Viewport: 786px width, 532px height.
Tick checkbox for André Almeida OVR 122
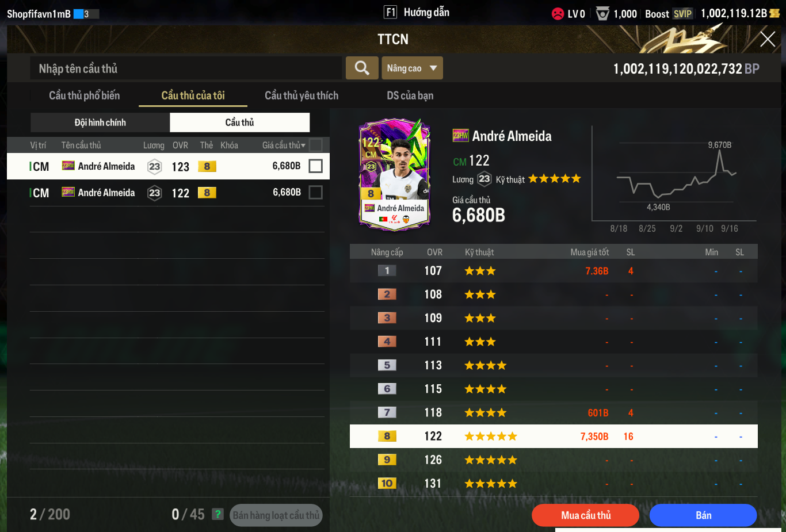click(315, 193)
